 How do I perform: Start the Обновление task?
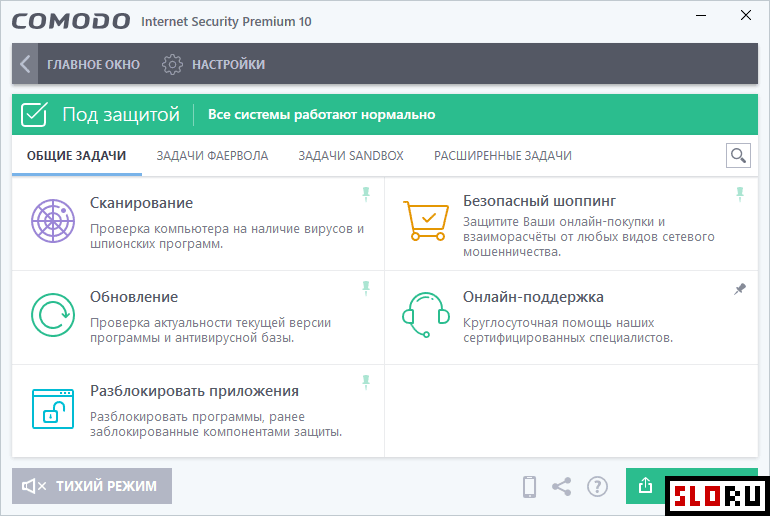(x=134, y=297)
